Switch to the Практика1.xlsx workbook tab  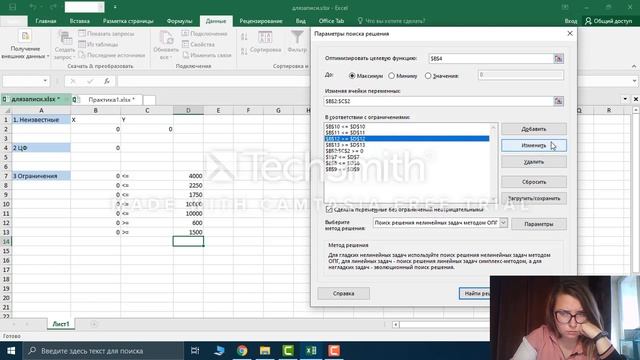[x=111, y=100]
